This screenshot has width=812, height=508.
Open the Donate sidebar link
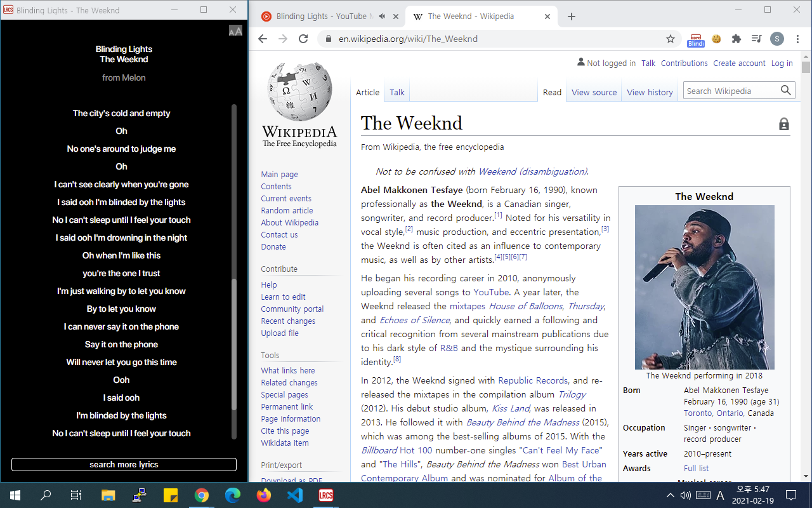[x=273, y=247]
